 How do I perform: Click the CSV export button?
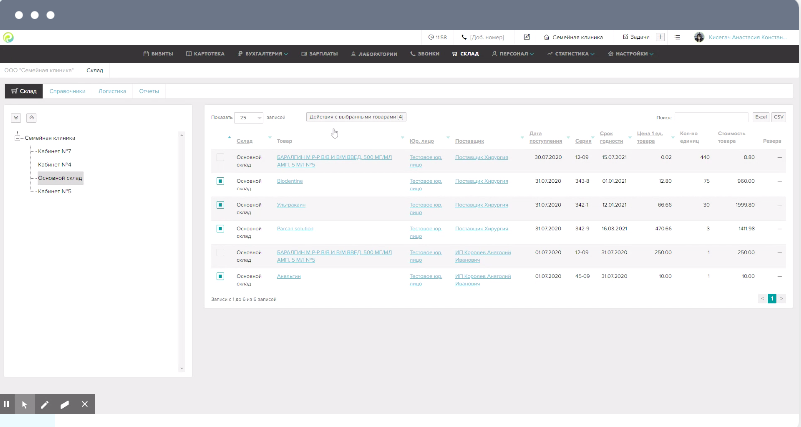click(778, 117)
